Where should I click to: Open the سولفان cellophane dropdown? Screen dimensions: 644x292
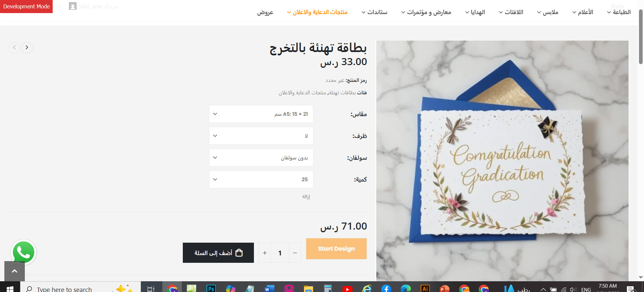pyautogui.click(x=261, y=158)
